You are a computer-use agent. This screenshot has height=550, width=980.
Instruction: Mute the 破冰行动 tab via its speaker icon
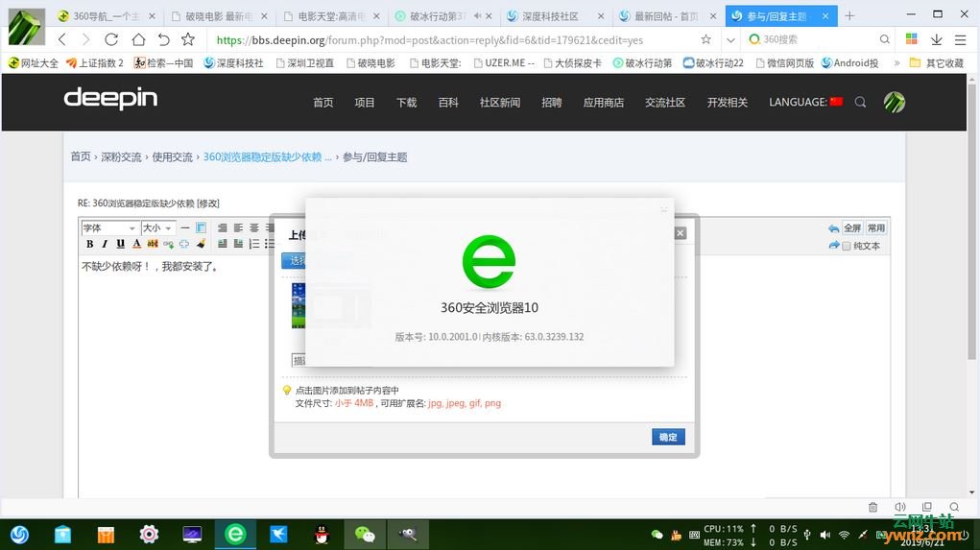(477, 16)
